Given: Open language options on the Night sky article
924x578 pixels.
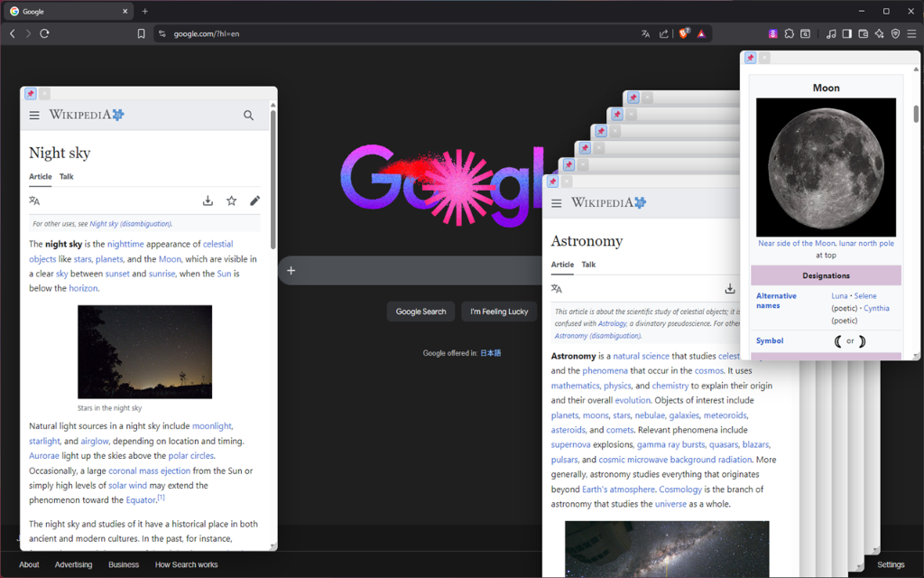Looking at the screenshot, I should (34, 200).
